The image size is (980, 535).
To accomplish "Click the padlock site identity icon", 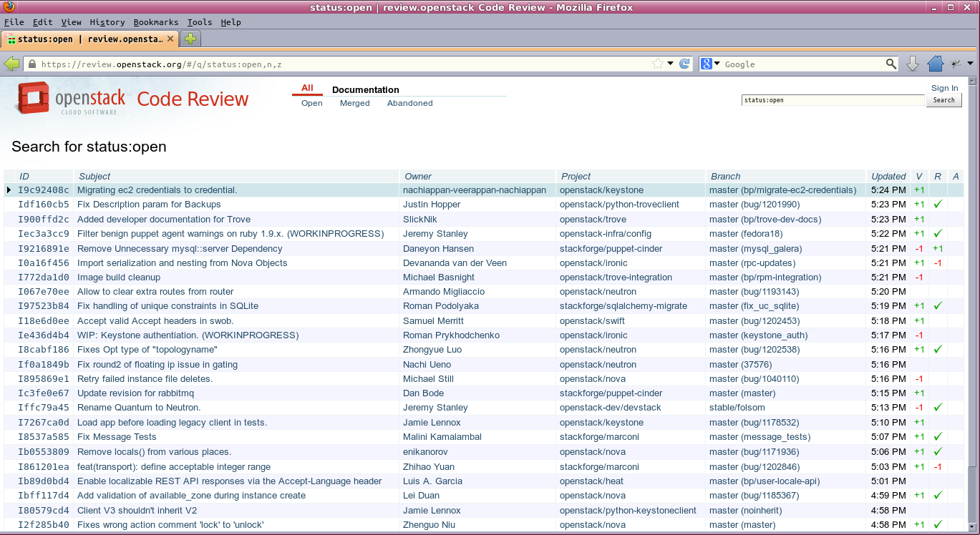I will click(31, 64).
